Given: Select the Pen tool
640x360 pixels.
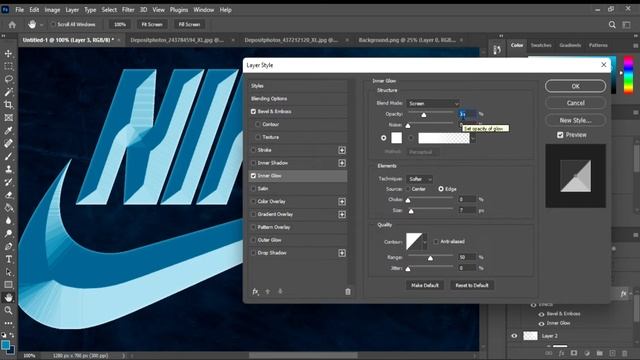Looking at the screenshot, I should (x=8, y=246).
